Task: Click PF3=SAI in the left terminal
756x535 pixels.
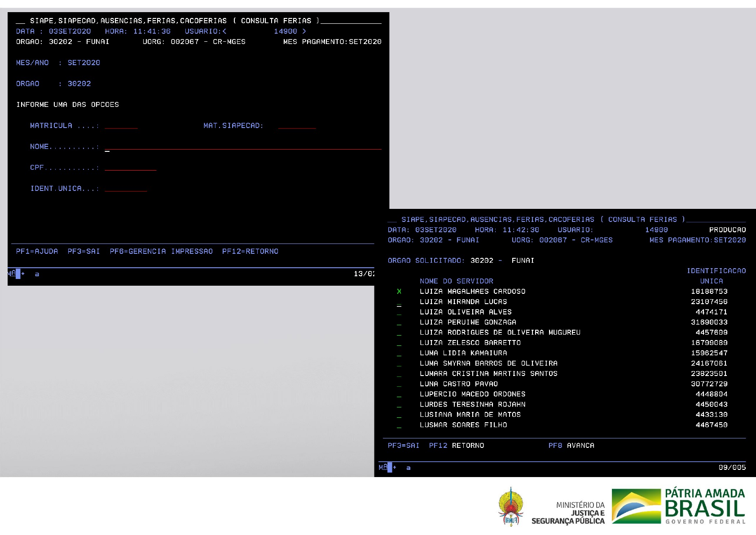Action: pyautogui.click(x=84, y=251)
